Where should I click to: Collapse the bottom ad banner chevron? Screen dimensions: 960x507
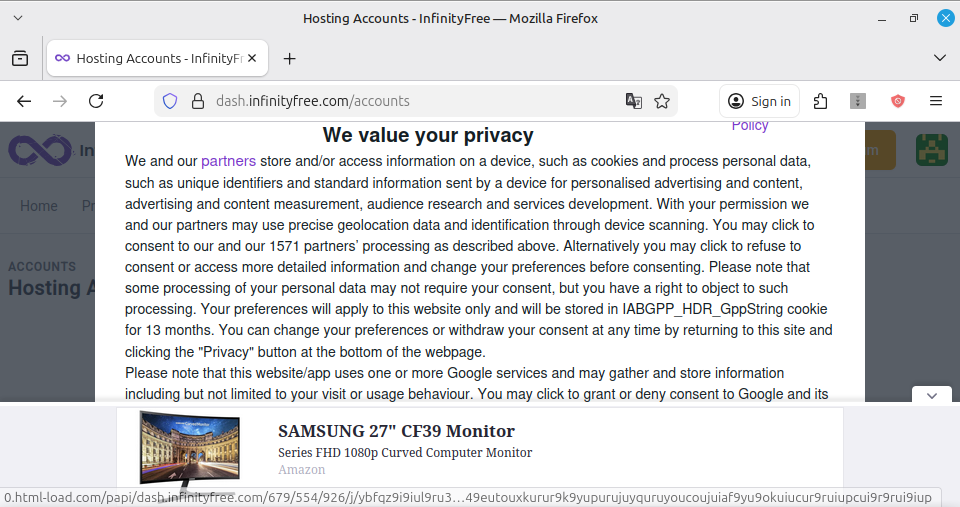931,396
